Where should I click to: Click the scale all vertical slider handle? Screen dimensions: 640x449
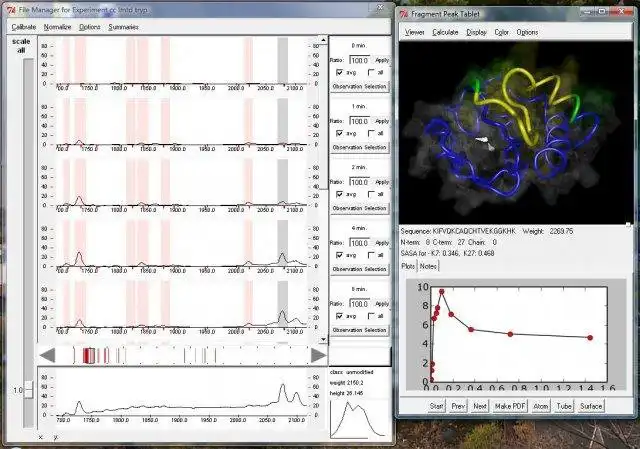(x=28, y=390)
